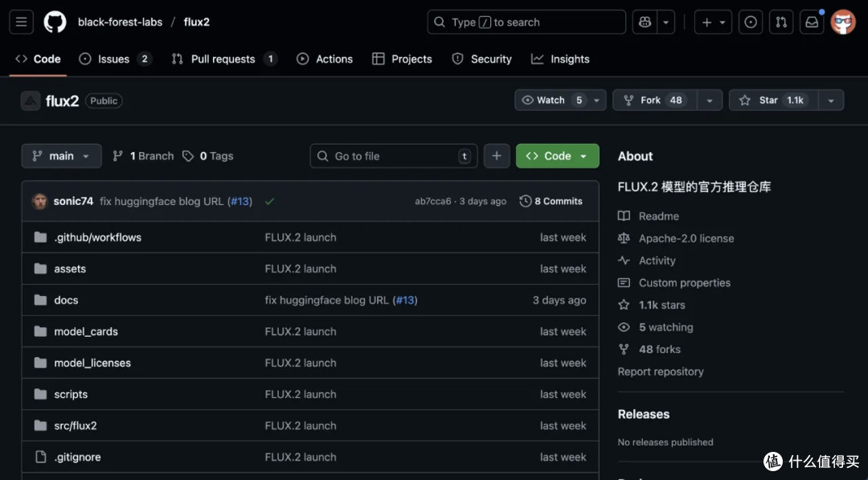Click the flux2 repository avatar icon
This screenshot has height=480, width=868.
click(31, 101)
